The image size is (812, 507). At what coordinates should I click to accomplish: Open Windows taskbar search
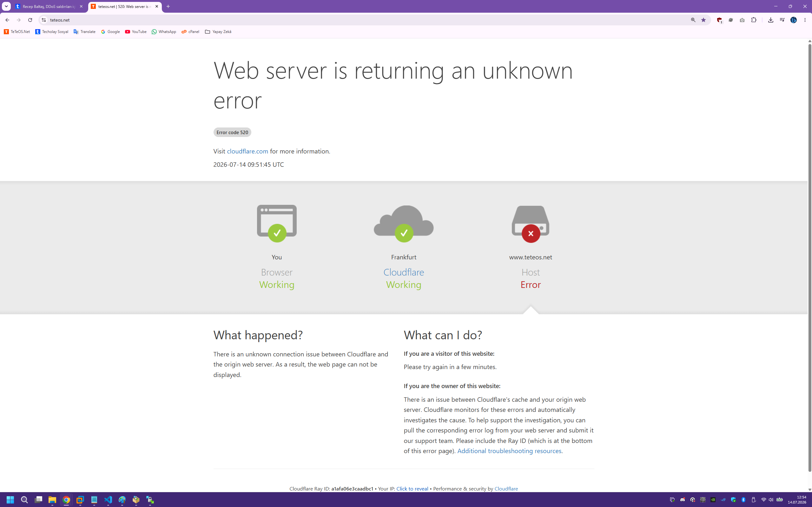pos(24,500)
